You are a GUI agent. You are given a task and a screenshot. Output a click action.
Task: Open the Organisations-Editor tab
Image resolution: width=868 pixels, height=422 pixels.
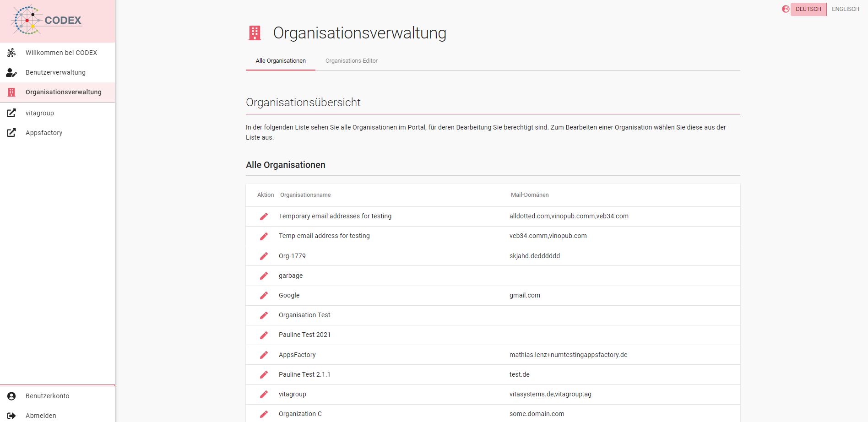[352, 61]
